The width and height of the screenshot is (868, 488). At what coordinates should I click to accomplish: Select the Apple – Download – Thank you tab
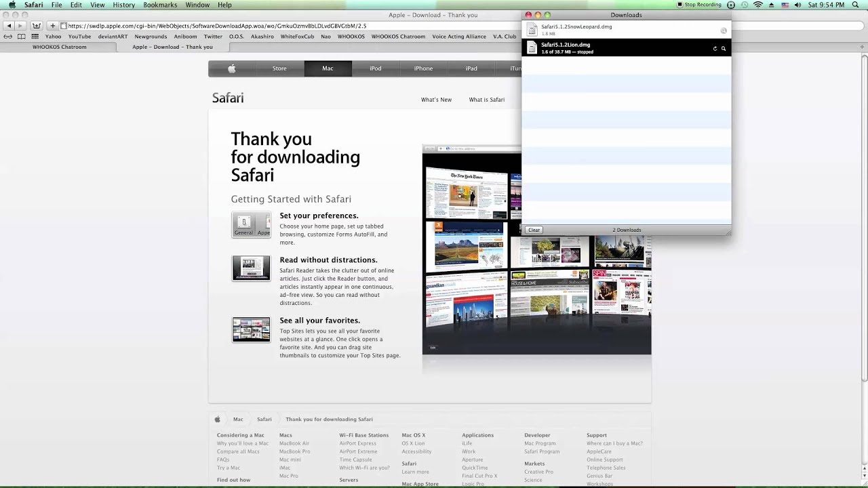172,47
